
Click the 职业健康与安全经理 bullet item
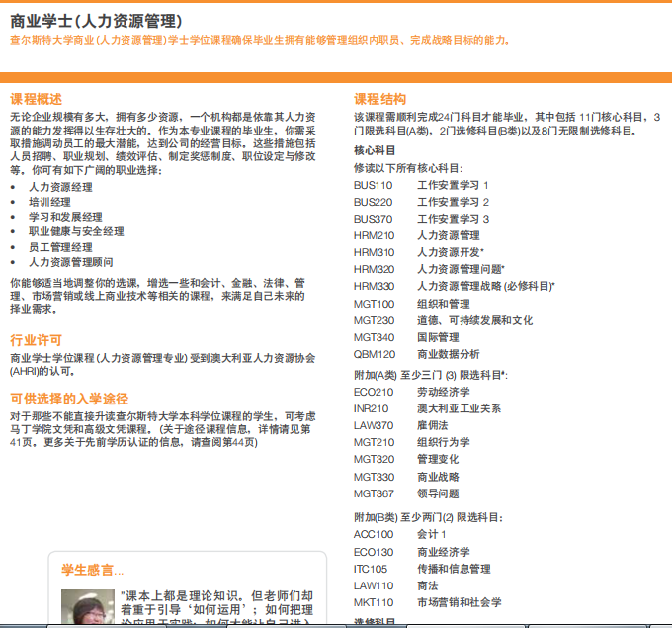click(x=76, y=231)
